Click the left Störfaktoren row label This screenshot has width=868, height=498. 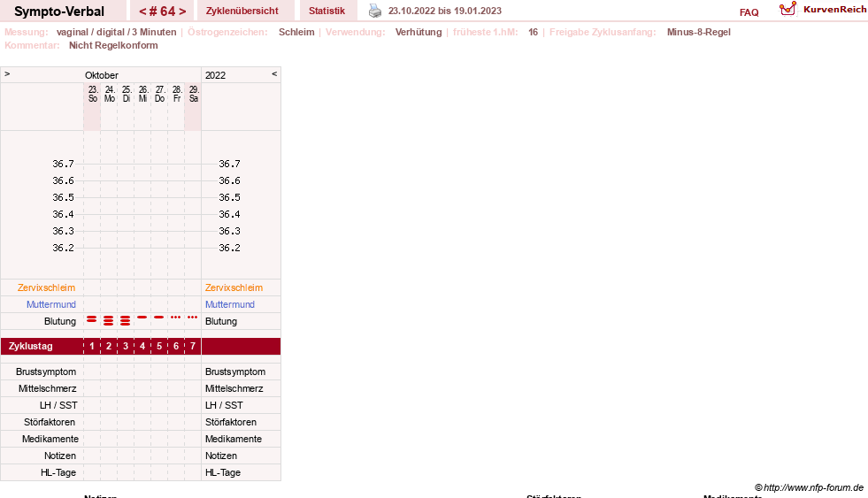coord(50,422)
